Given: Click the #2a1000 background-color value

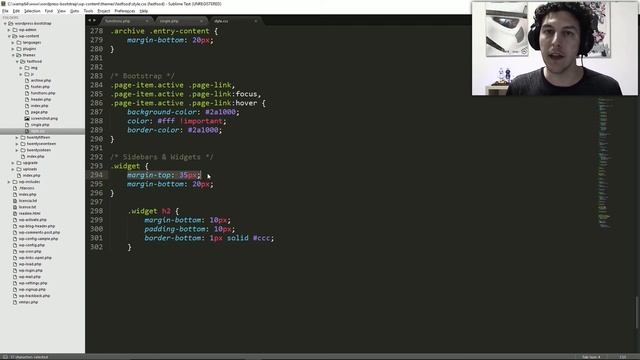Looking at the screenshot, I should (x=220, y=112).
